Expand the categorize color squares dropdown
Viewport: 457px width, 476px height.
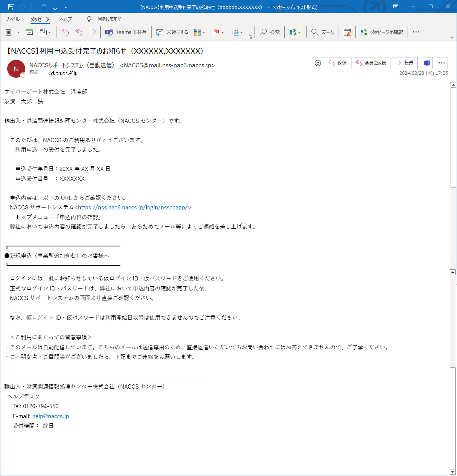pos(204,32)
